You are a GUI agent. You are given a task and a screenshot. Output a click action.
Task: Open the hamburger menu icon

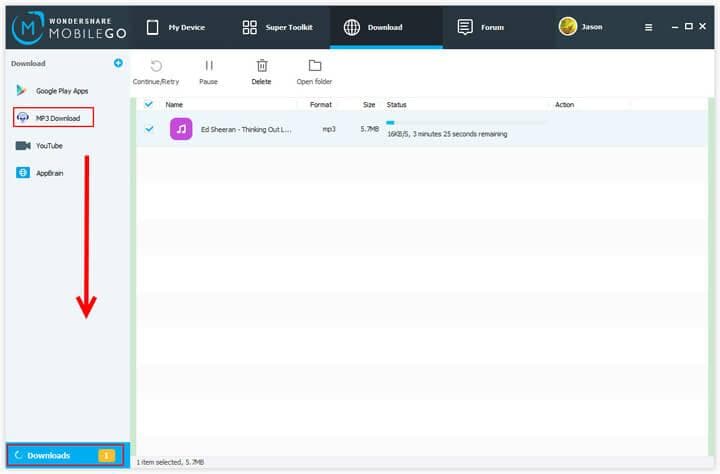click(648, 28)
